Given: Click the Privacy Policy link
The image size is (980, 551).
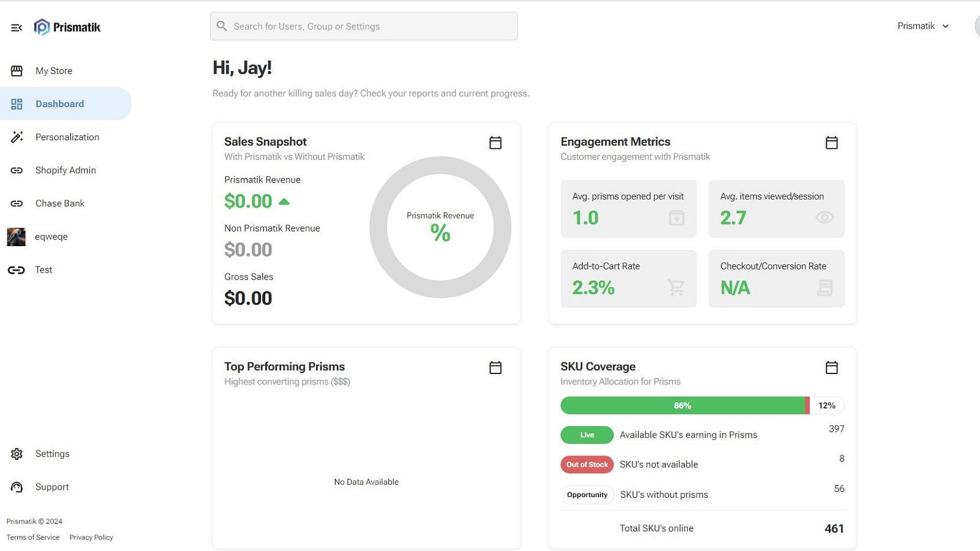Looking at the screenshot, I should click(91, 538).
